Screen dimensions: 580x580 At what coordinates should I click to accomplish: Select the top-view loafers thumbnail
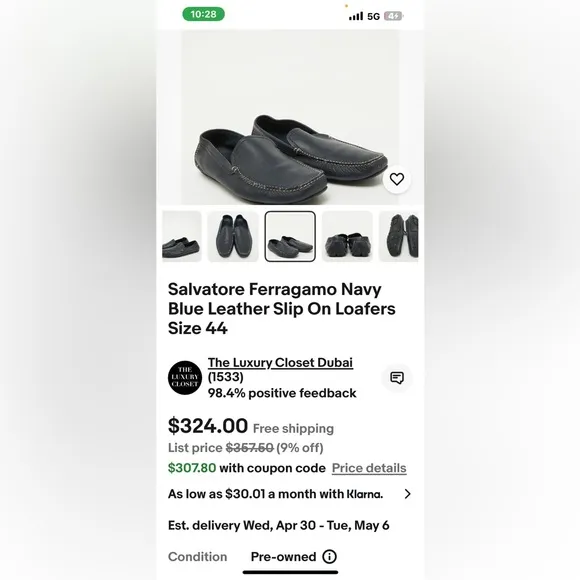[233, 236]
